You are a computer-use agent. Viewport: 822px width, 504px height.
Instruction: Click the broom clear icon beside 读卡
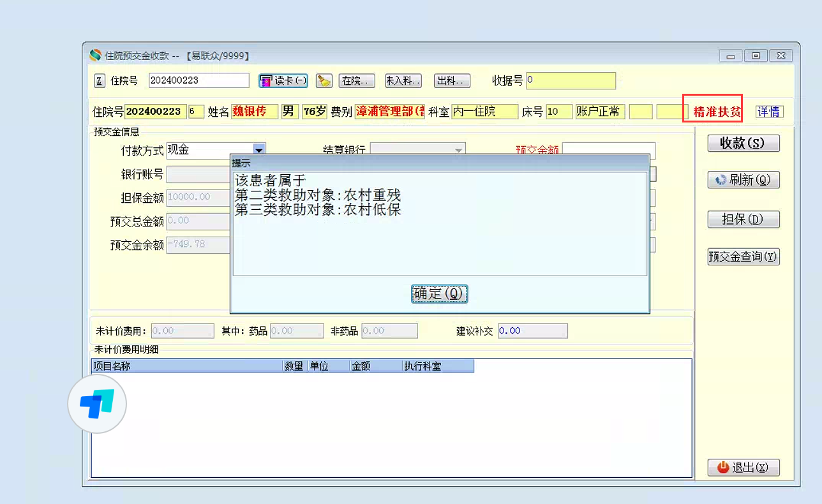[324, 80]
